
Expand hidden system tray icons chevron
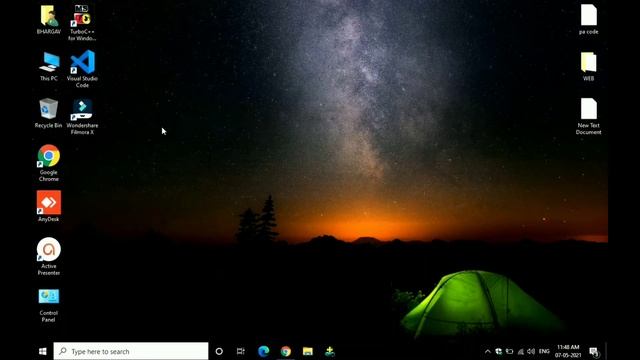[x=487, y=351]
